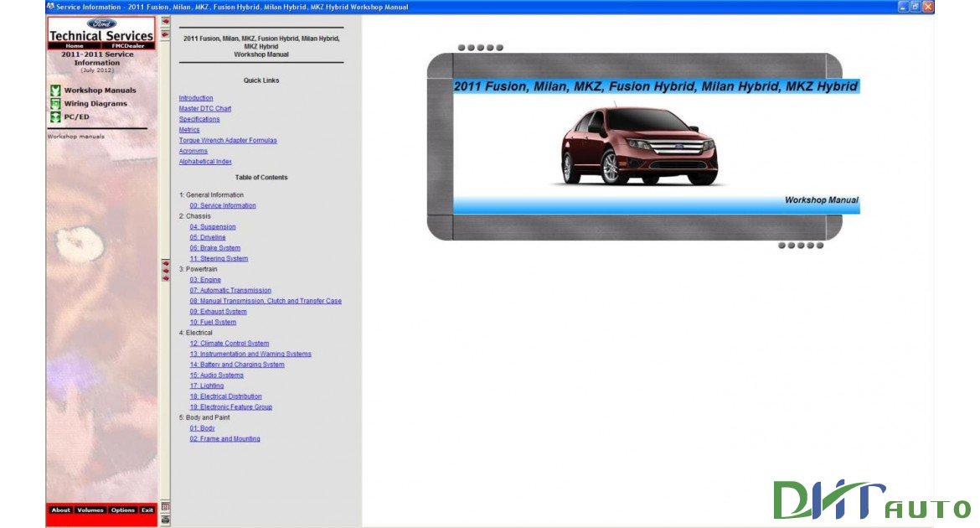Open the Specifications link
Image resolution: width=980 pixels, height=528 pixels.
pos(199,118)
